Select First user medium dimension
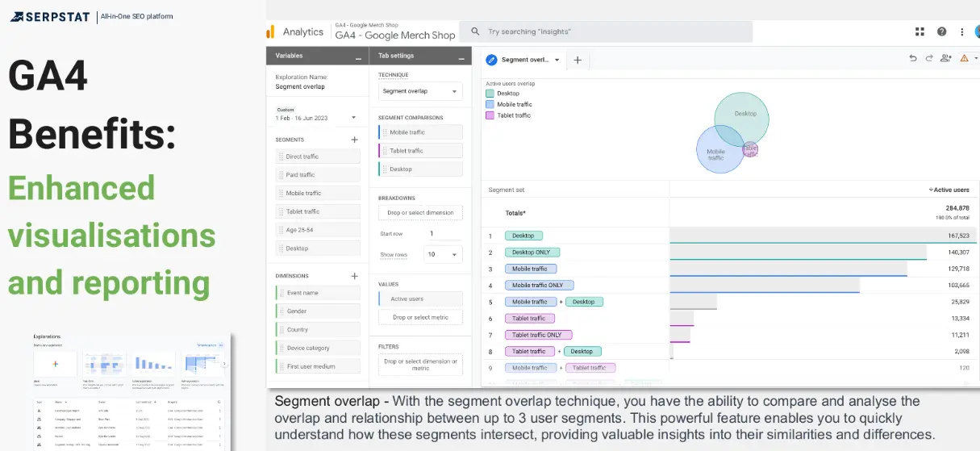Image resolution: width=980 pixels, height=451 pixels. pos(317,366)
